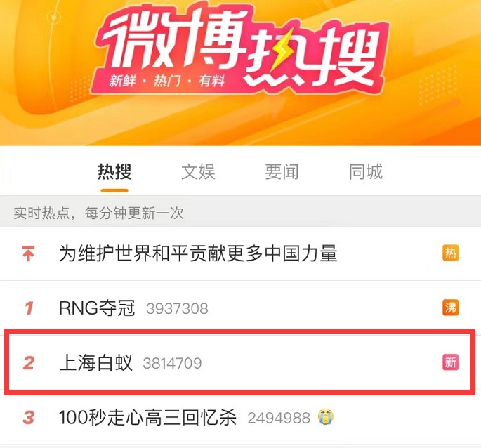This screenshot has height=448, width=481.
Task: Open the topic 为维护世界和平贡献更多中国力量
Action: [x=198, y=253]
